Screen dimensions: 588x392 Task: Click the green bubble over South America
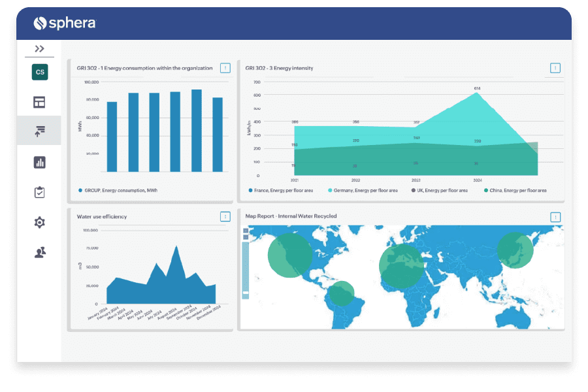[342, 293]
